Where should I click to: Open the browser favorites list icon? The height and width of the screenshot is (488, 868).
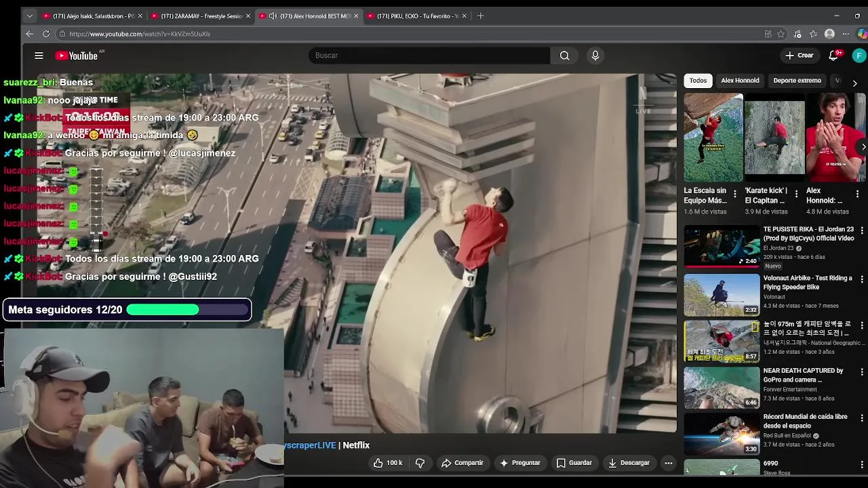(x=813, y=34)
